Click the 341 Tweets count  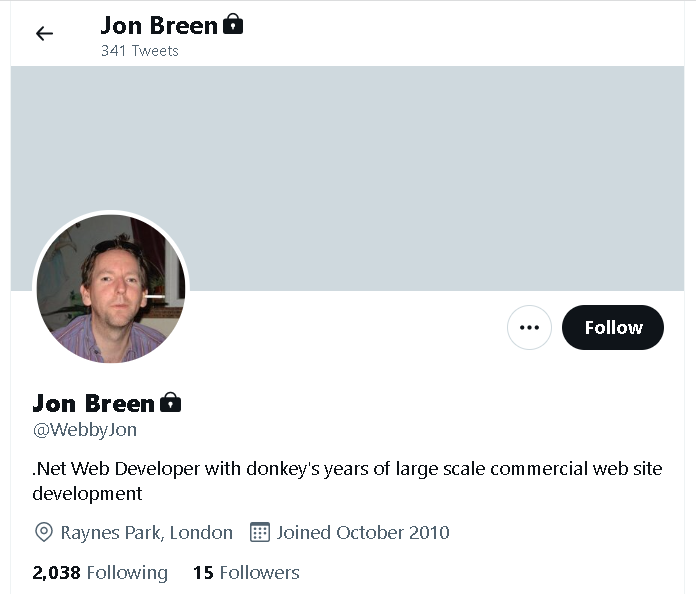[139, 50]
